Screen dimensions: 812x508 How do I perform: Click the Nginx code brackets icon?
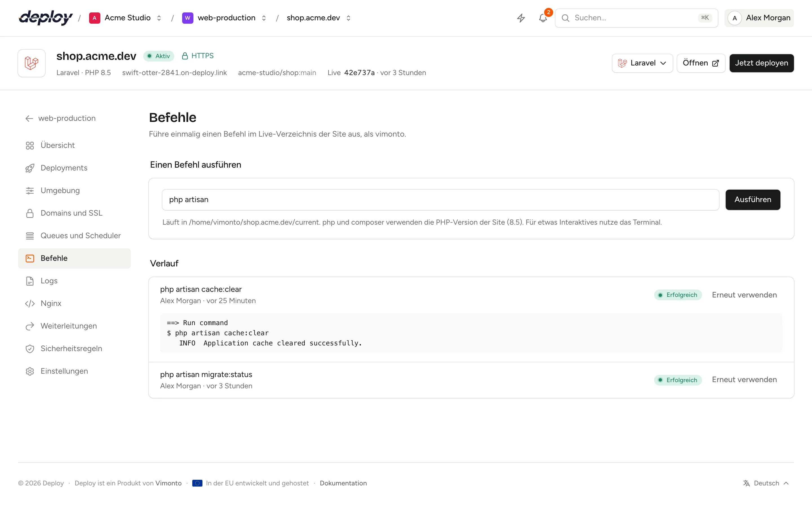click(30, 303)
